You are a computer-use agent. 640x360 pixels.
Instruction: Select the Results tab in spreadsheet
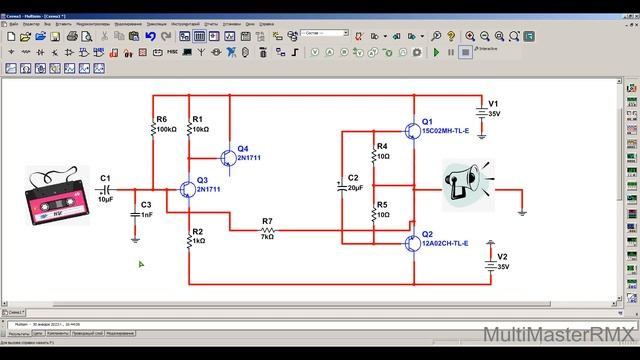(x=19, y=334)
